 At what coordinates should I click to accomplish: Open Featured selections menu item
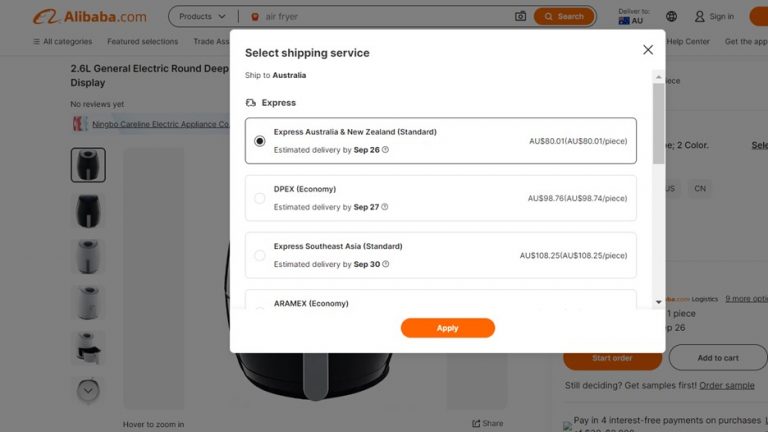142,42
